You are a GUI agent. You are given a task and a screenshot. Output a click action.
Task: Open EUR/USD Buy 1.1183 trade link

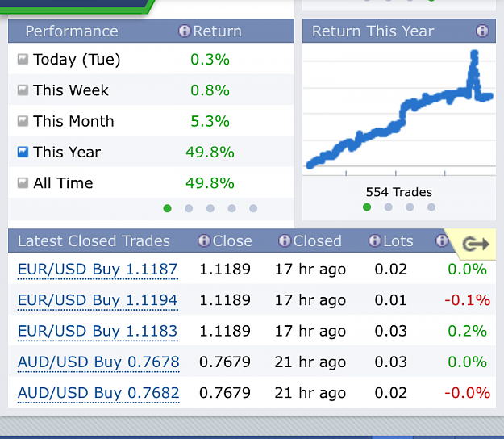98,331
